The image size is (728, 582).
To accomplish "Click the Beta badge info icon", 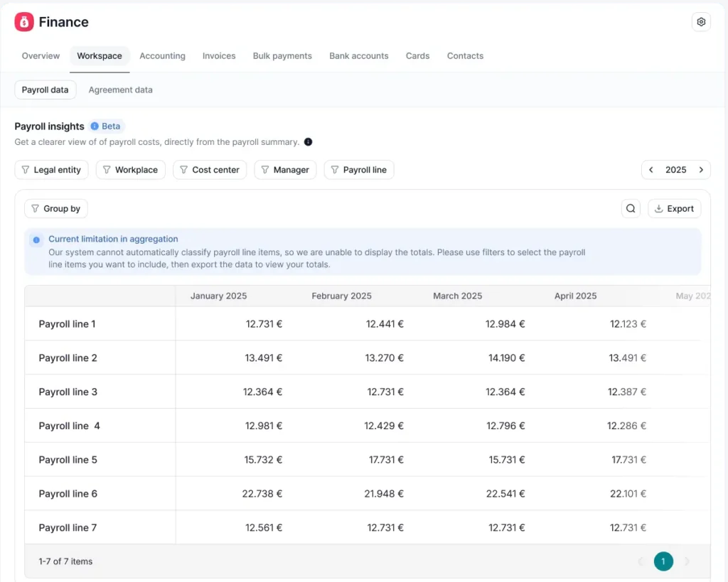I will point(95,126).
